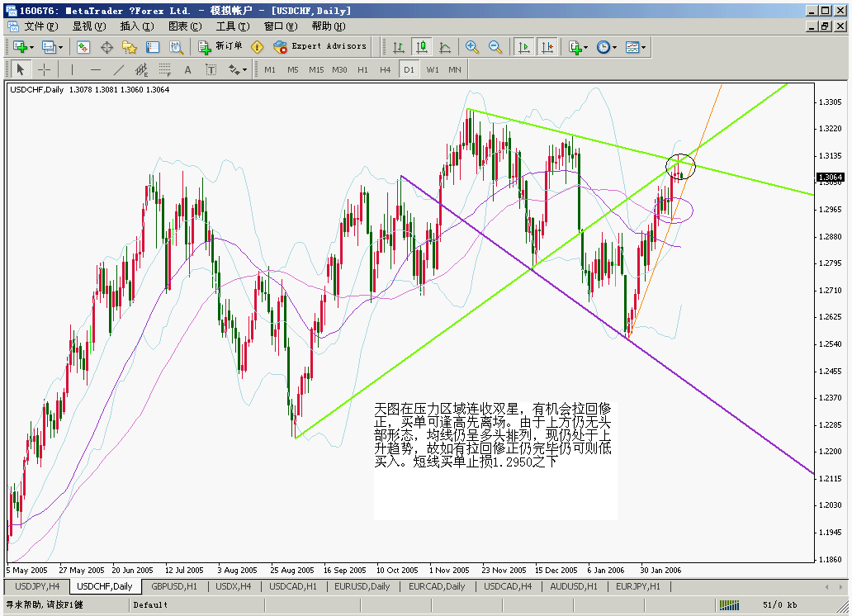Toggle chart Auto Scroll

click(x=524, y=47)
